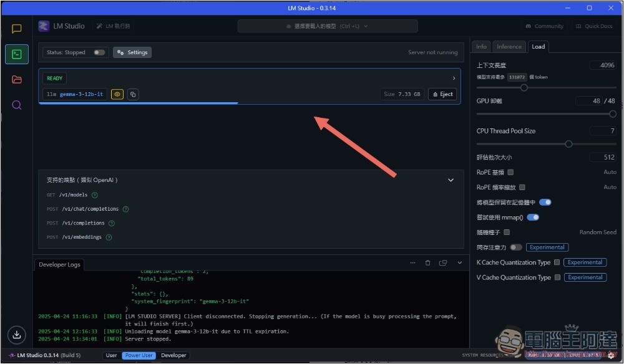Eject the gemma-3-12b-it model
Viewport: 624px width, 364px height.
442,94
